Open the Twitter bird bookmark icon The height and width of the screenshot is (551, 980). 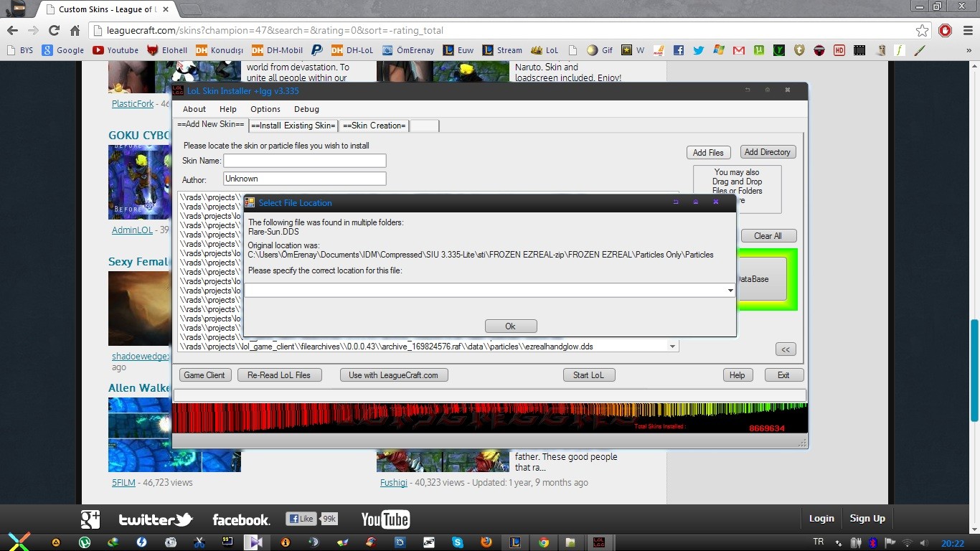[698, 50]
